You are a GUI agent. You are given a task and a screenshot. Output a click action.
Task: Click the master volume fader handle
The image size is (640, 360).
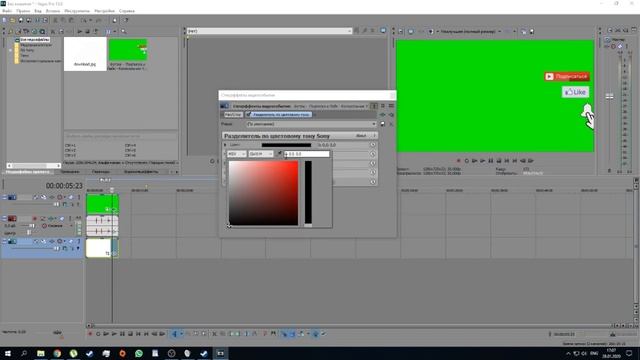tap(609, 96)
